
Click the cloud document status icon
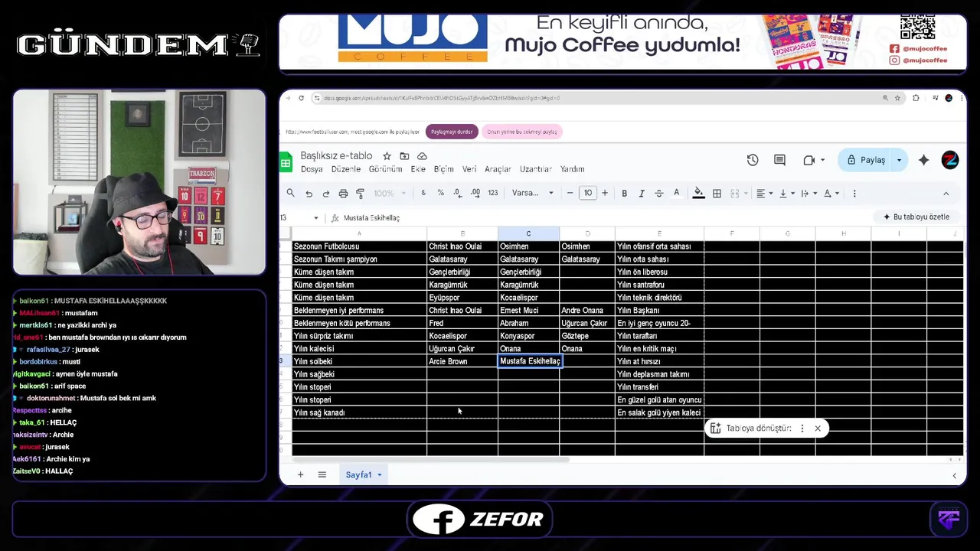[422, 156]
